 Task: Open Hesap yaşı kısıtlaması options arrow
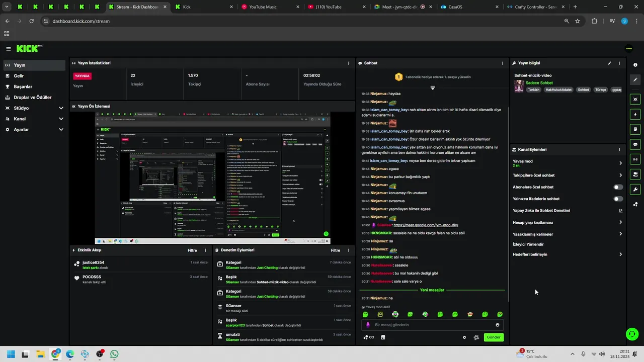[620, 222]
